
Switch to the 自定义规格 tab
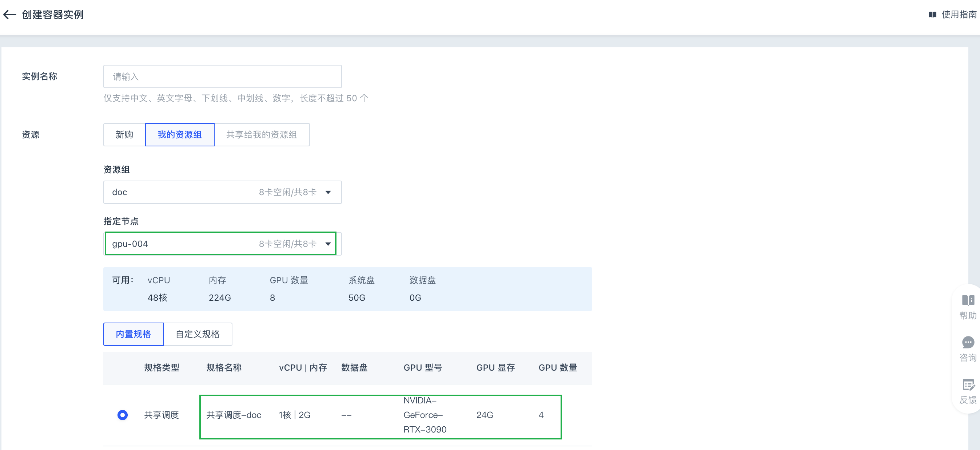pyautogui.click(x=198, y=334)
